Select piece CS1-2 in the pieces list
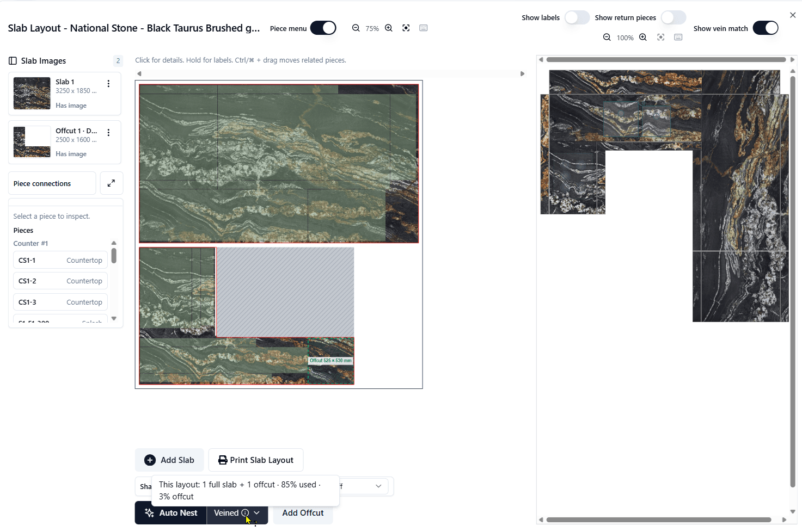Image resolution: width=802 pixels, height=532 pixels. [60, 281]
